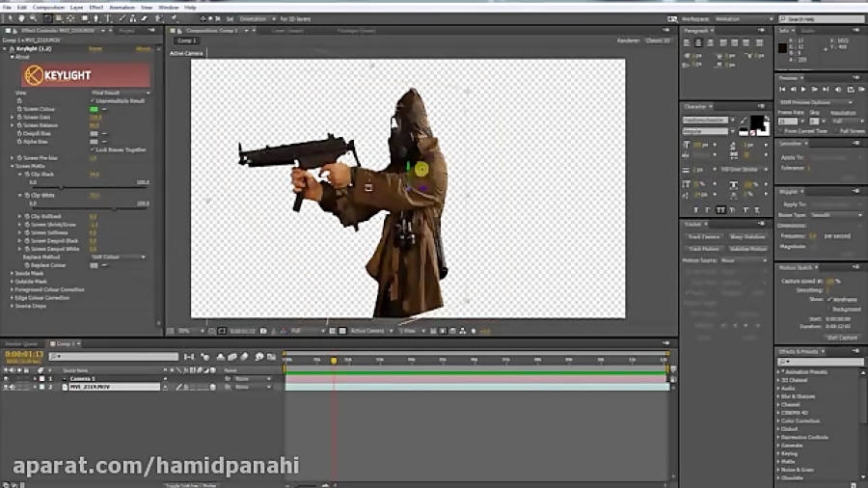Image resolution: width=868 pixels, height=488 pixels.
Task: Select the Rectangle shape tool
Action: [85, 19]
